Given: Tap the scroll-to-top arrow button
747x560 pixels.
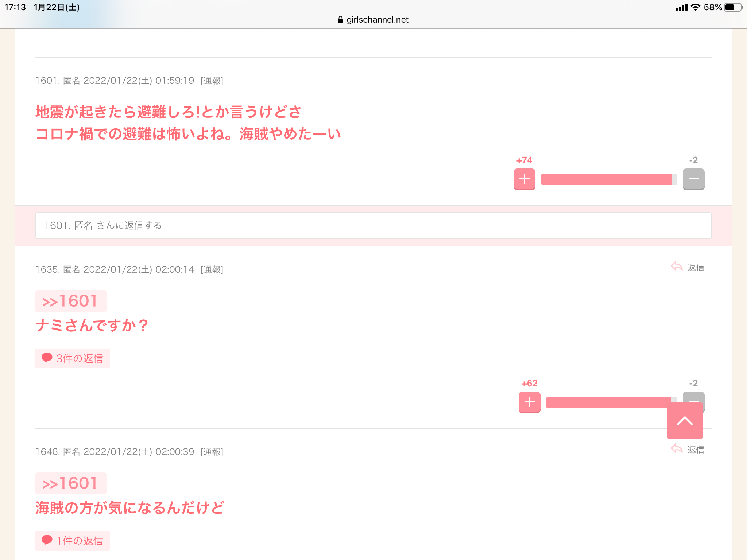Looking at the screenshot, I should [685, 421].
